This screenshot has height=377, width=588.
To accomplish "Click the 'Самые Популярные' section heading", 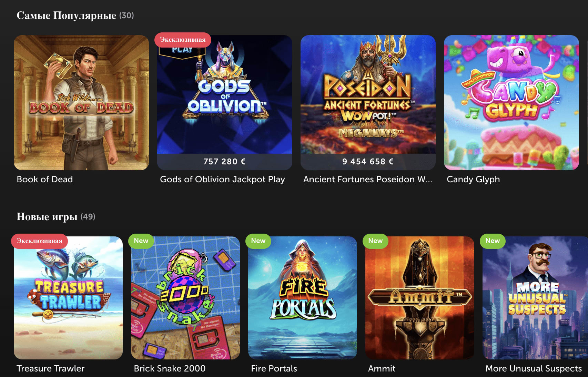I will [x=67, y=16].
